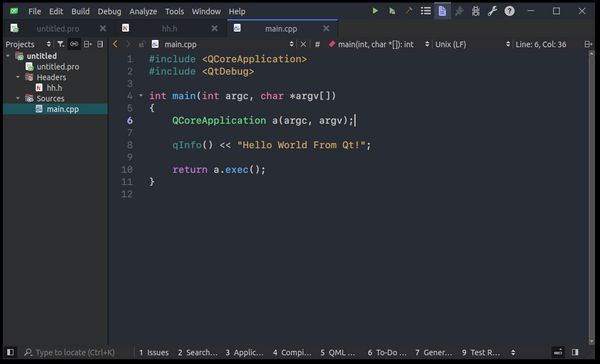Open Projects mode wrench icon
Image resolution: width=600 pixels, height=364 pixels.
[x=492, y=11]
